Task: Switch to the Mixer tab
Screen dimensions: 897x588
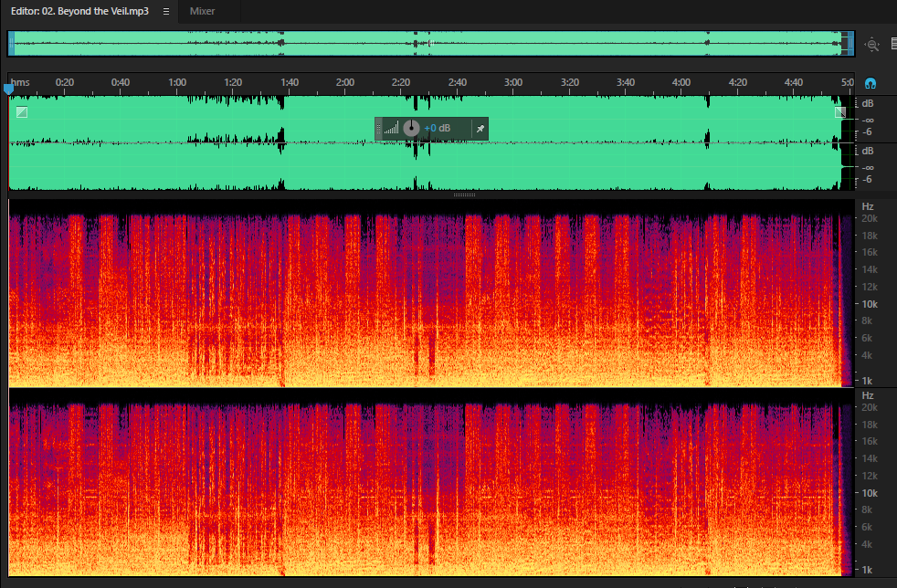Action: tap(202, 11)
